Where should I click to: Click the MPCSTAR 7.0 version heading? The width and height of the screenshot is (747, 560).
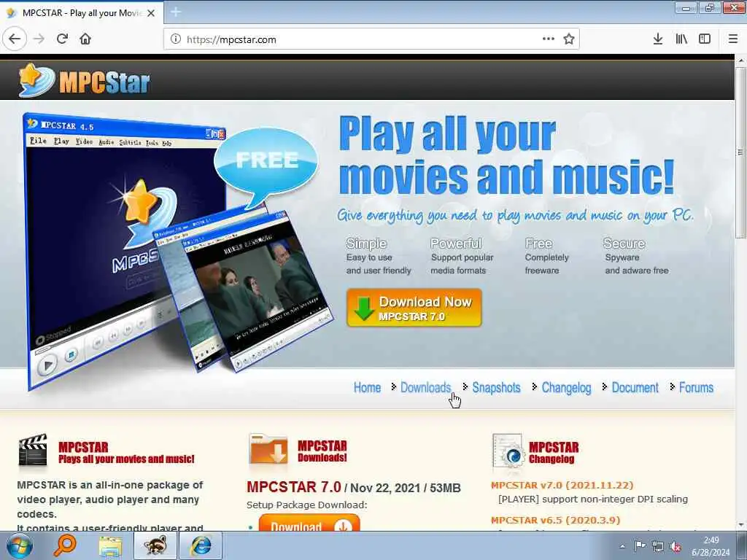coord(294,487)
